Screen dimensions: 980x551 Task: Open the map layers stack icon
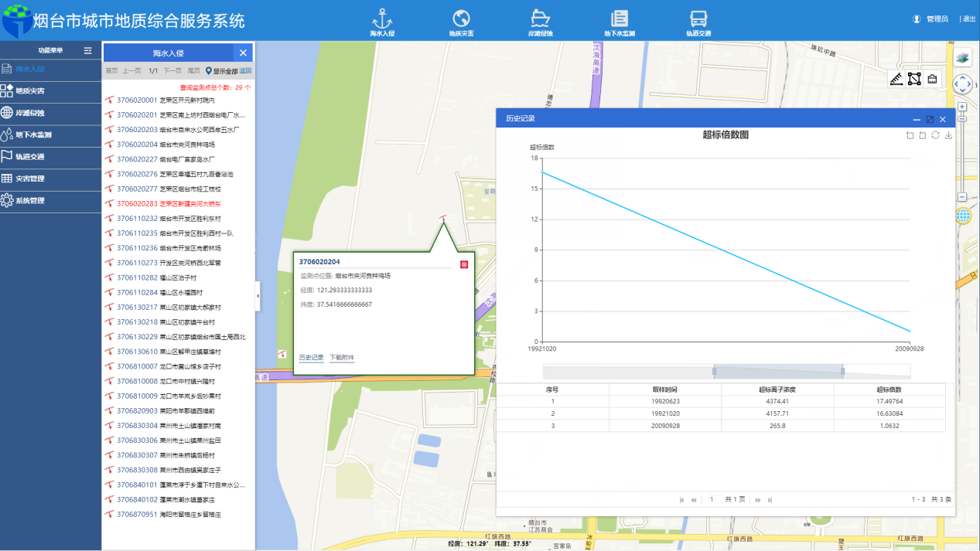(x=962, y=58)
